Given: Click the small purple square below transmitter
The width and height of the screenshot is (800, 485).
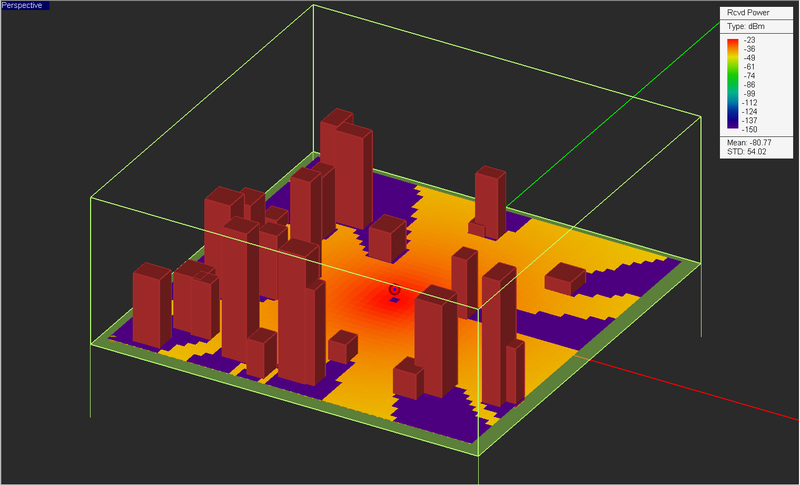Looking at the screenshot, I should (394, 300).
